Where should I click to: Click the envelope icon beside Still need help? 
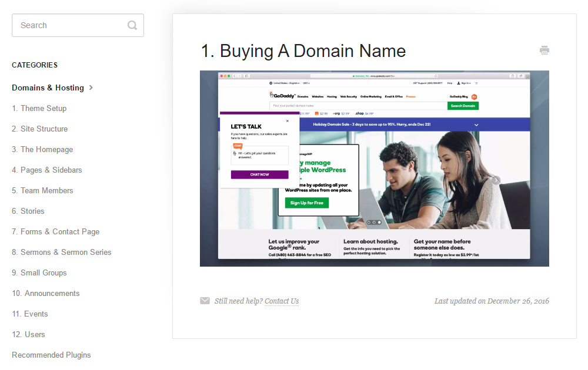(x=205, y=301)
